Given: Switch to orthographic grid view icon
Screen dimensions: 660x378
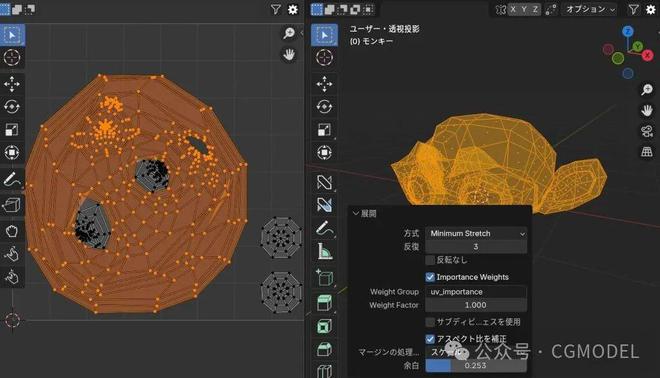Looking at the screenshot, I should point(647,152).
